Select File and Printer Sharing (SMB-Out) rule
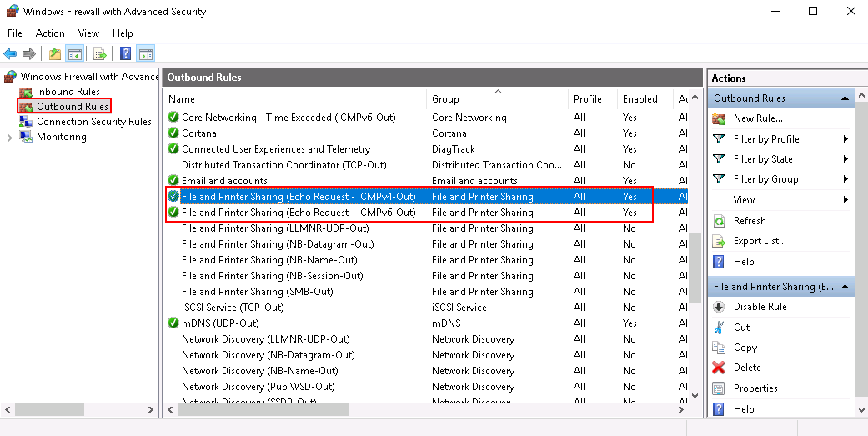 point(426,292)
